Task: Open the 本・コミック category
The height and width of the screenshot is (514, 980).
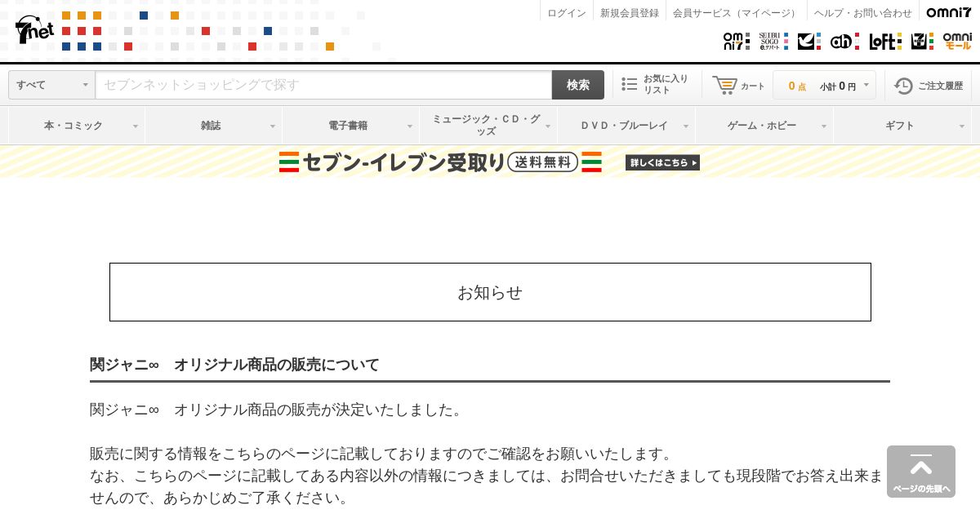Action: (73, 126)
